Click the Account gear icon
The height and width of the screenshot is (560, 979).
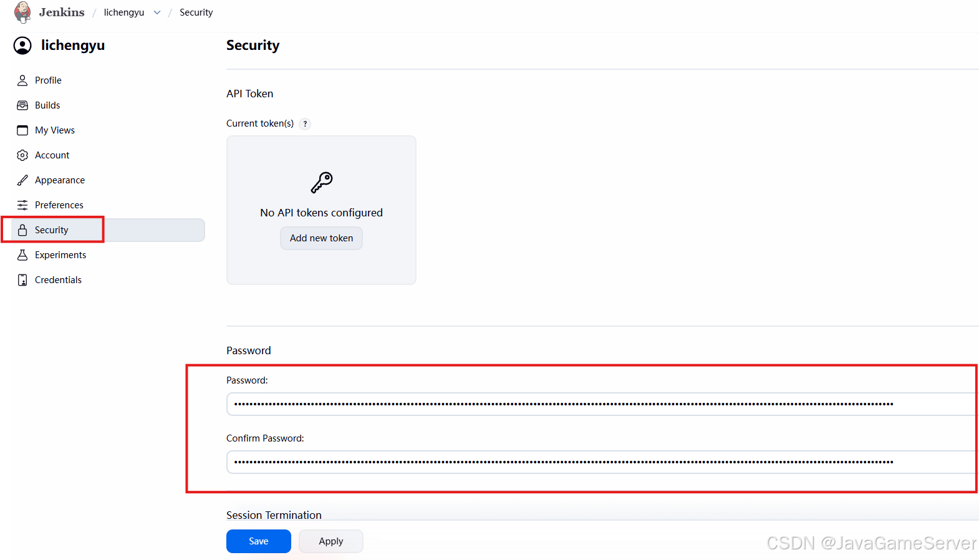click(22, 155)
